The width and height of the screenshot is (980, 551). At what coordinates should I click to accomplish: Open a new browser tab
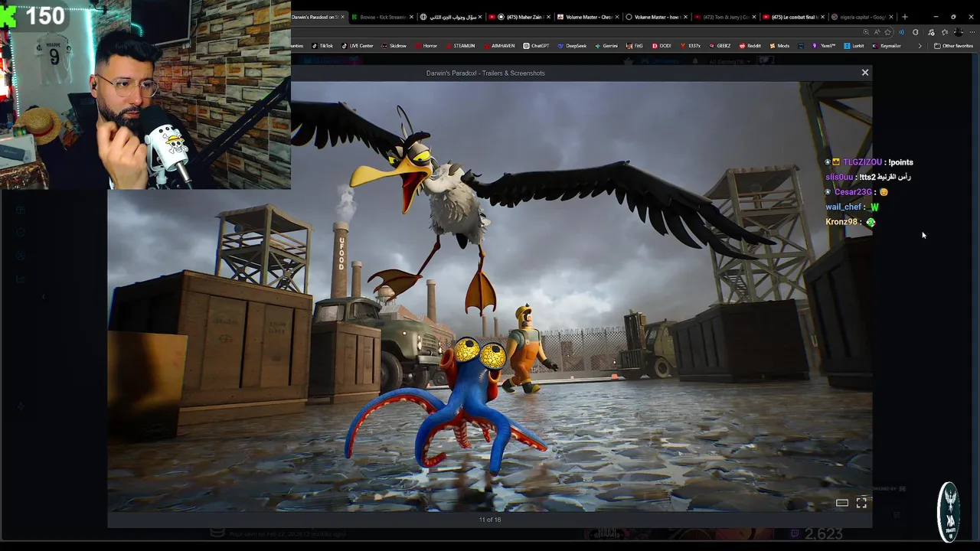(x=905, y=17)
